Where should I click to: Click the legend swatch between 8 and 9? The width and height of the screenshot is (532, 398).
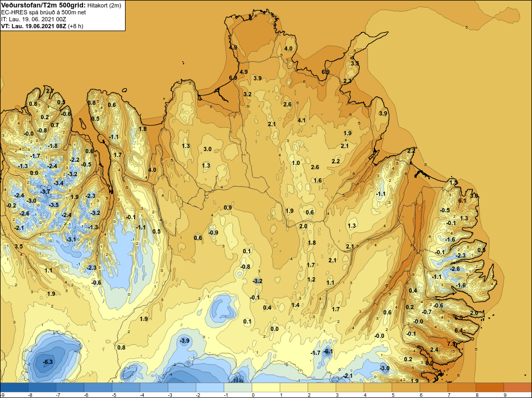coord(490,387)
